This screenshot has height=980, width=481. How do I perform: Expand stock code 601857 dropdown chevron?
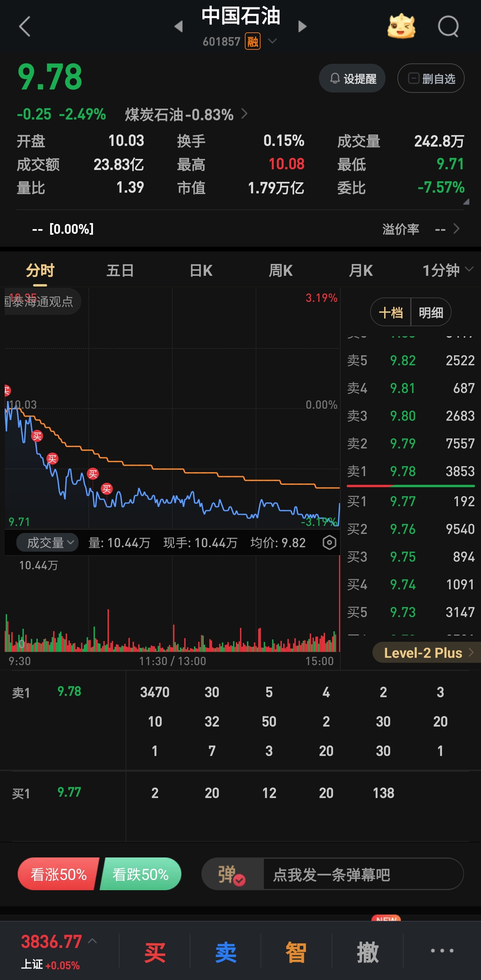pyautogui.click(x=272, y=41)
